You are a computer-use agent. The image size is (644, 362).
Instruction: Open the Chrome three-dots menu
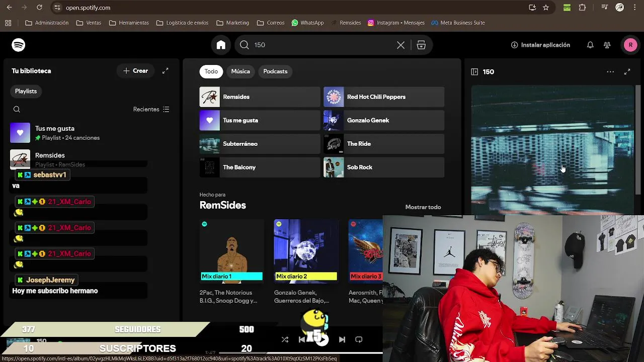click(x=635, y=8)
